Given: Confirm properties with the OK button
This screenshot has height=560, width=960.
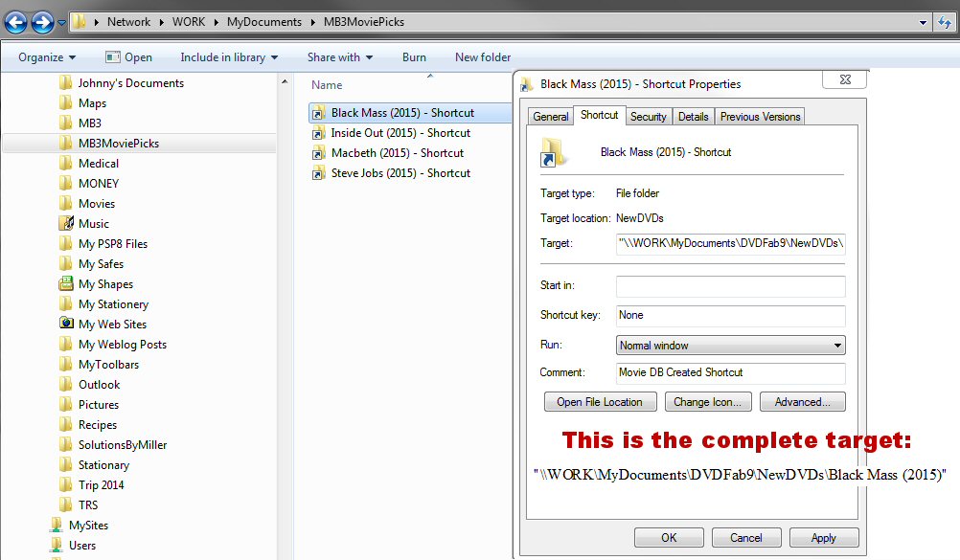Looking at the screenshot, I should pyautogui.click(x=669, y=537).
